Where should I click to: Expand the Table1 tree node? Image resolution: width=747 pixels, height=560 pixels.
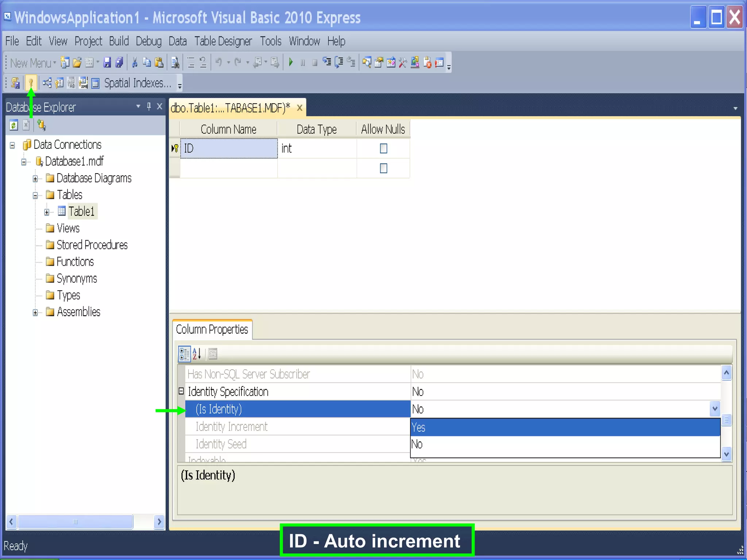click(47, 212)
